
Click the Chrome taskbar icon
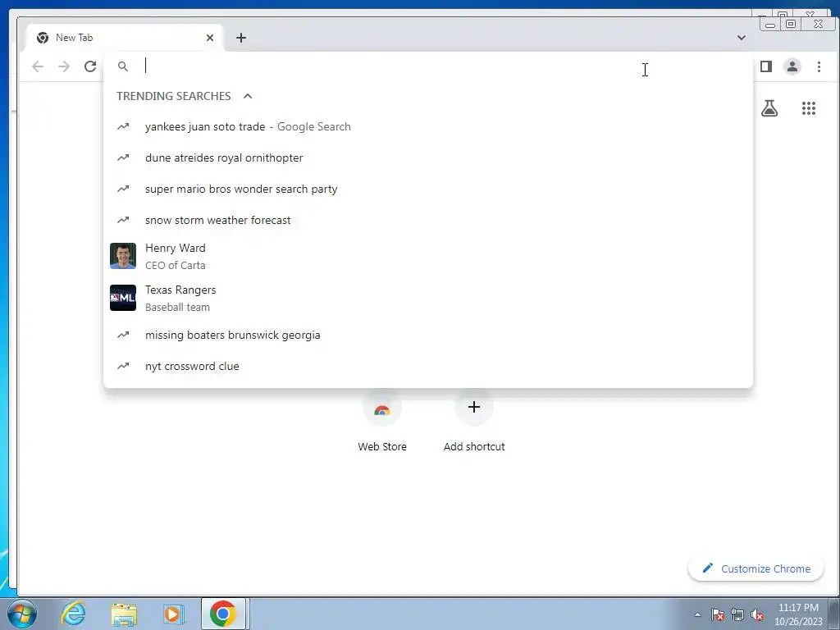(x=223, y=614)
